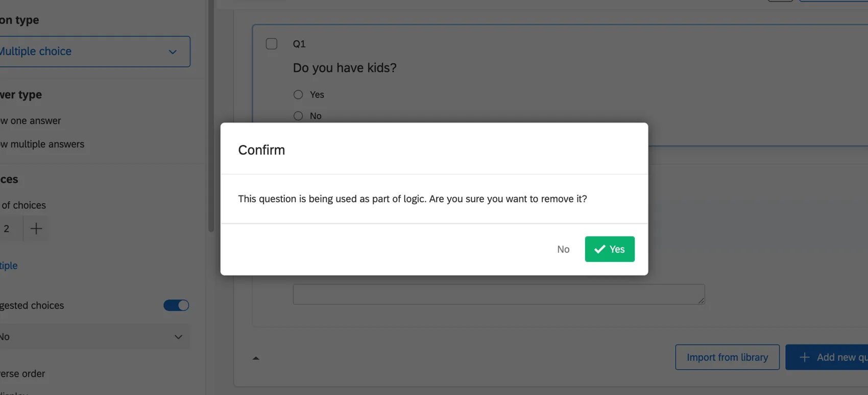868x395 pixels.
Task: Click the Add new question button
Action: click(x=832, y=357)
